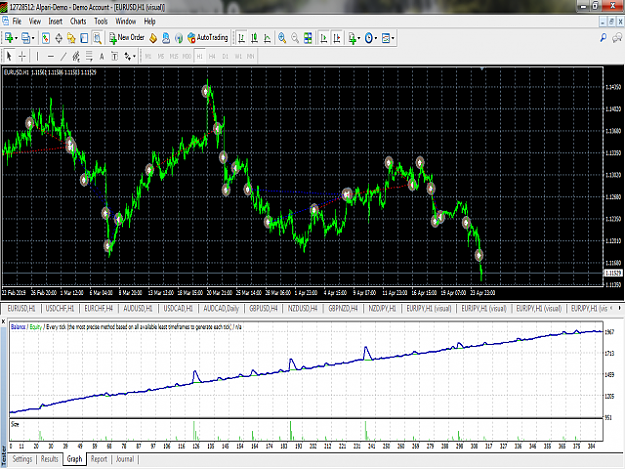Open the View menu

point(35,22)
